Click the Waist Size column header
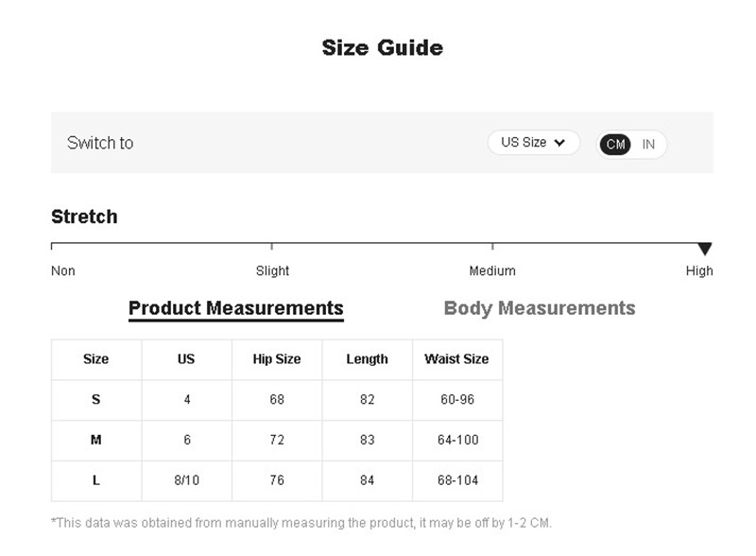This screenshot has height=556, width=756. pyautogui.click(x=456, y=359)
